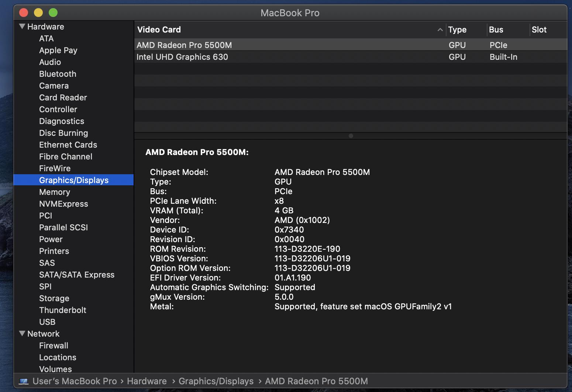572x392 pixels.
Task: Open NVMExpress in the sidebar
Action: click(x=63, y=204)
